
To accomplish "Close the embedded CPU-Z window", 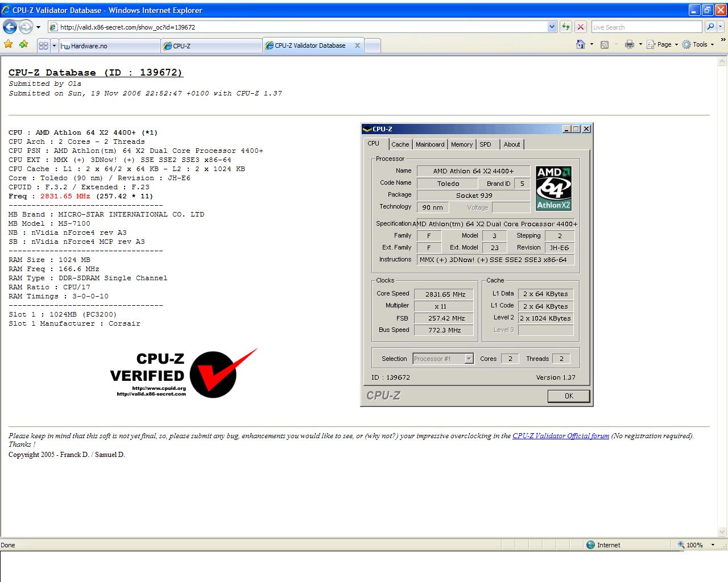I will [586, 129].
